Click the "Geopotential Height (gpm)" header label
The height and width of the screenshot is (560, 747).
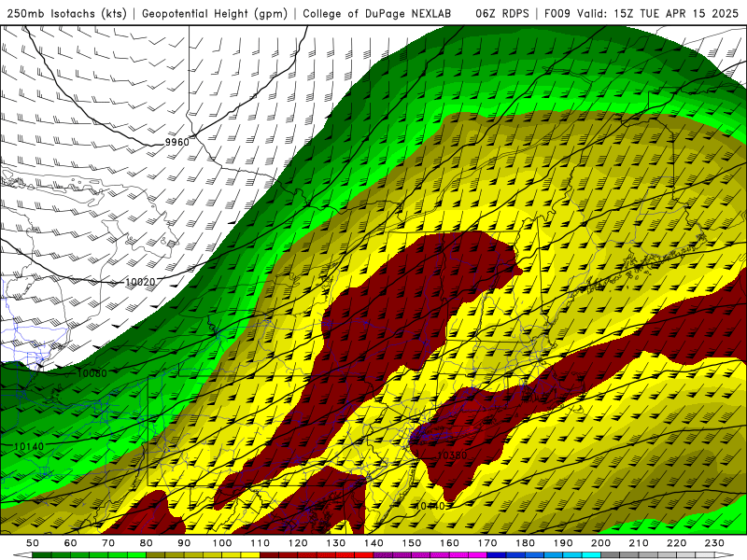pyautogui.click(x=215, y=13)
